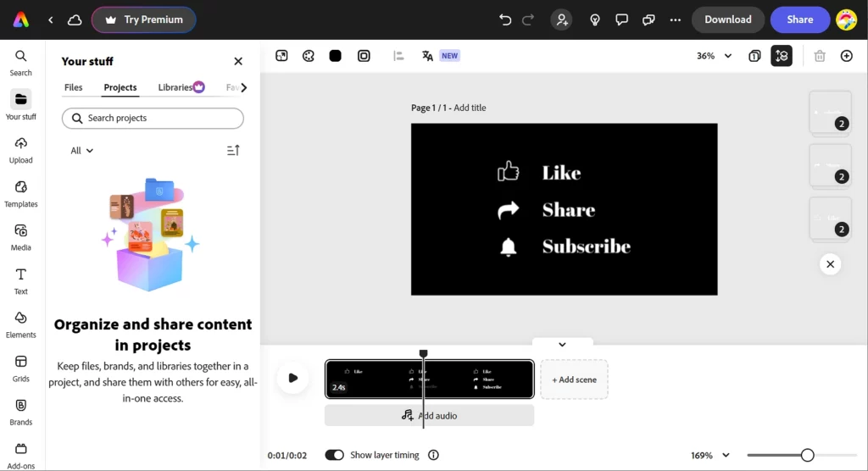Click the page border rounded-square icon
The width and height of the screenshot is (868, 471).
(x=364, y=56)
